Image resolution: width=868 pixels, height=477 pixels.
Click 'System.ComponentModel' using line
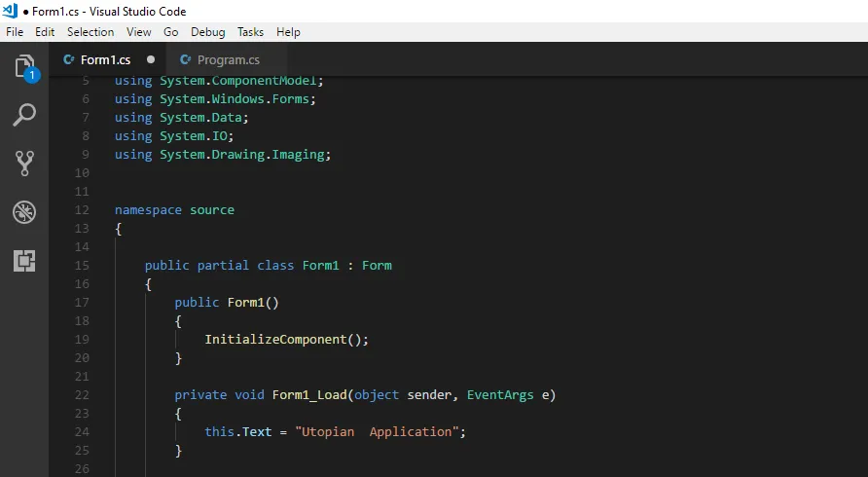[219, 81]
